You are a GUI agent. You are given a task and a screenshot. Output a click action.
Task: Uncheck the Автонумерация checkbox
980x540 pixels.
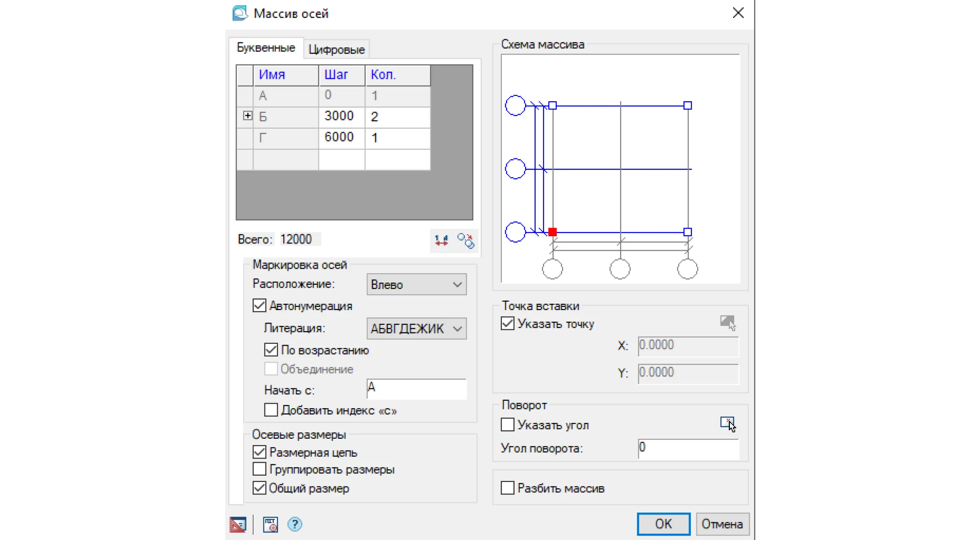tap(259, 306)
